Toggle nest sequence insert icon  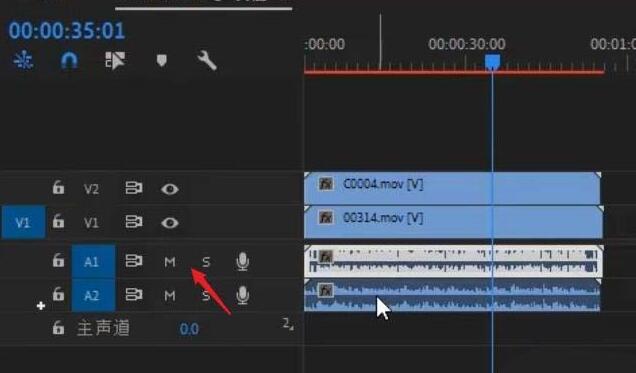23,61
